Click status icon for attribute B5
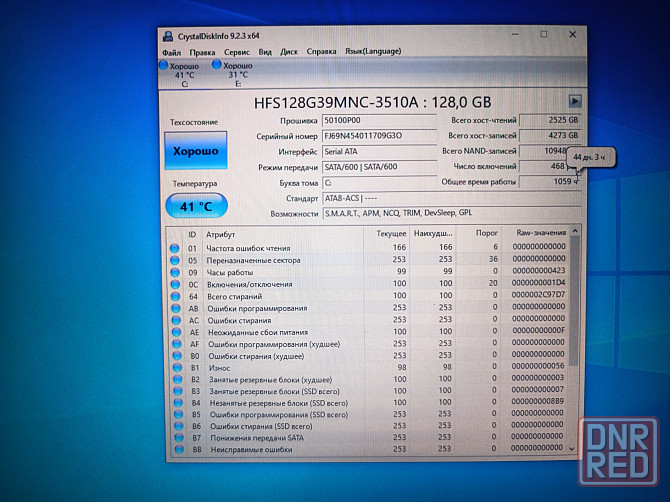This screenshot has height=502, width=670. pos(179,414)
